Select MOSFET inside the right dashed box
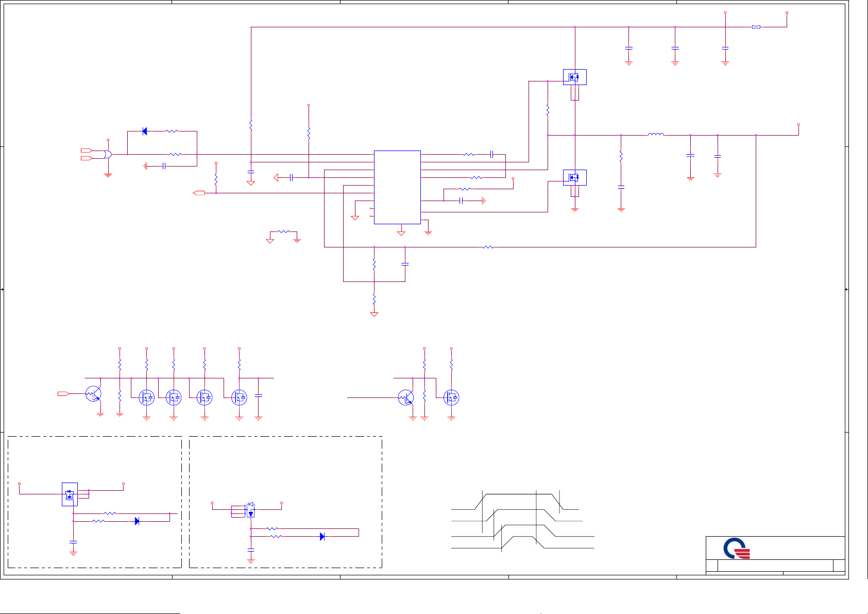The height and width of the screenshot is (614, 868). [250, 510]
